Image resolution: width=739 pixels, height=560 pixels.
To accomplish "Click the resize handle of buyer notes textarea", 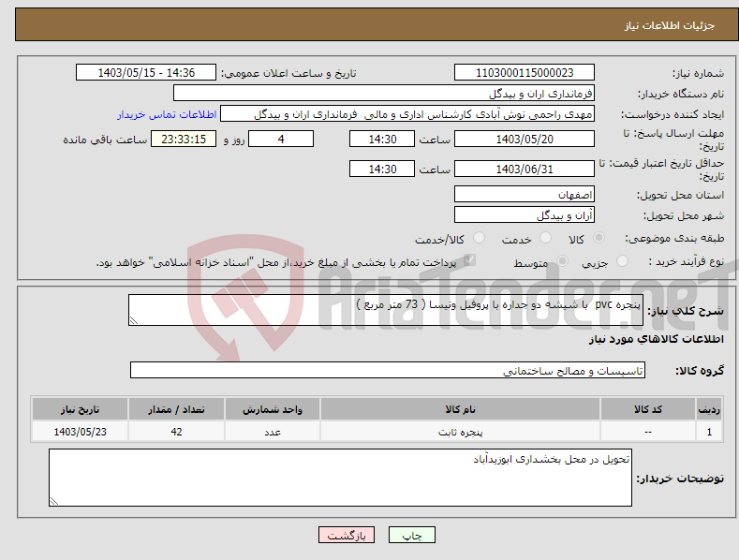I will [x=54, y=502].
